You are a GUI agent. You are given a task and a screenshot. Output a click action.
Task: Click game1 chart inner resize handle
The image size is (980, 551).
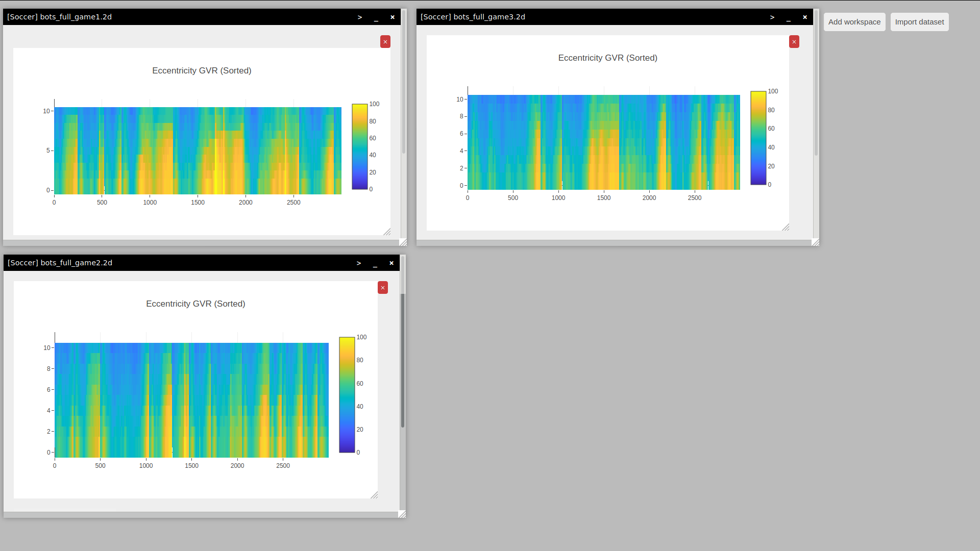(x=387, y=232)
